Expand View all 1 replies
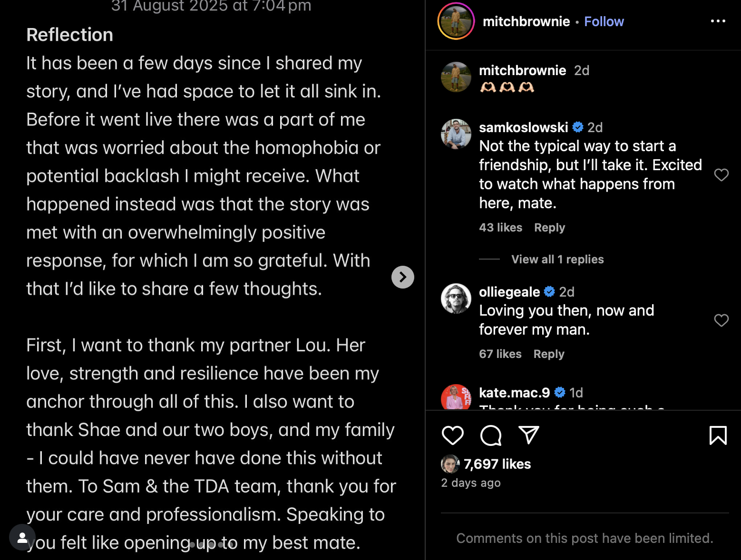The height and width of the screenshot is (560, 741). click(557, 260)
